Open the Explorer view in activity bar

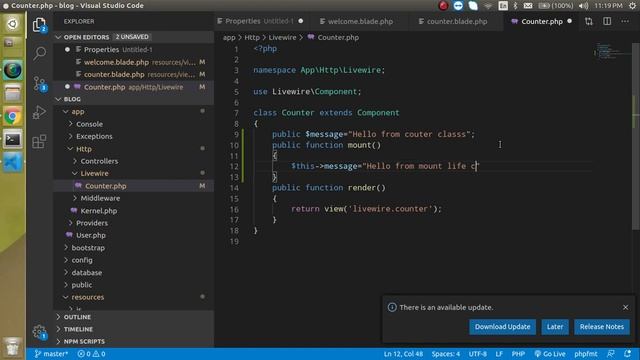[39, 25]
